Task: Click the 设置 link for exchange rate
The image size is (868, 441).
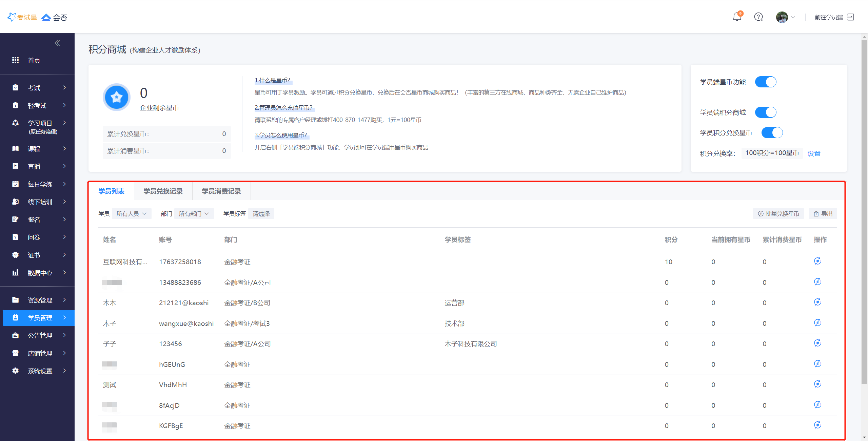Action: click(814, 153)
